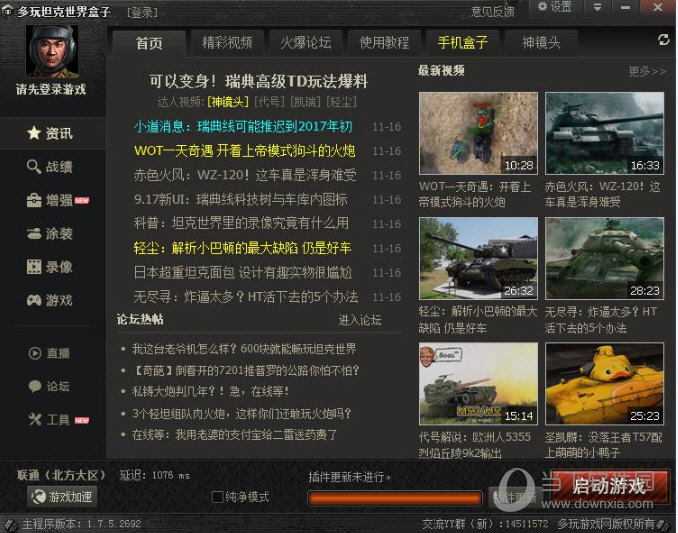Click server label 联通（北方大区）
Viewport: 678px width, 533px height.
tap(61, 475)
